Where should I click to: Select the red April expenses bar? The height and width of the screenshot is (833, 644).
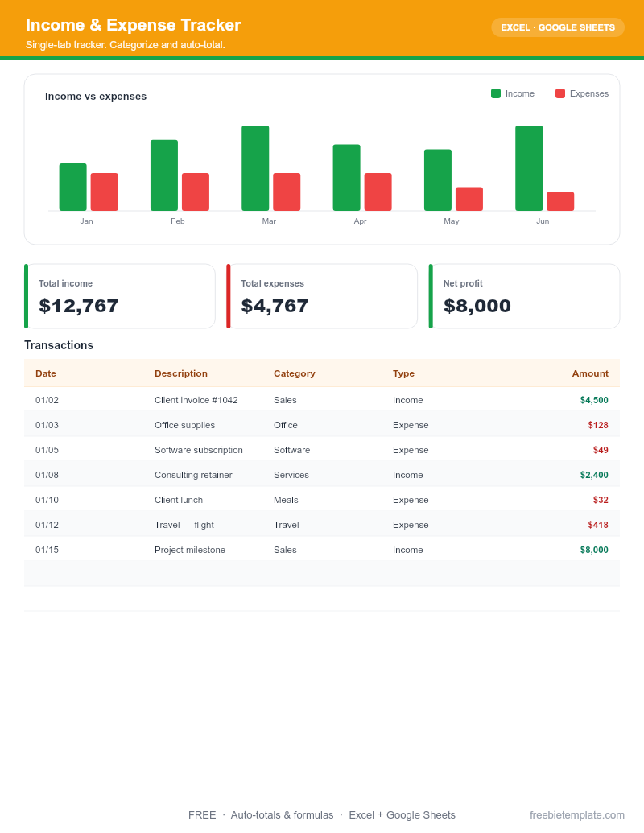pyautogui.click(x=378, y=192)
